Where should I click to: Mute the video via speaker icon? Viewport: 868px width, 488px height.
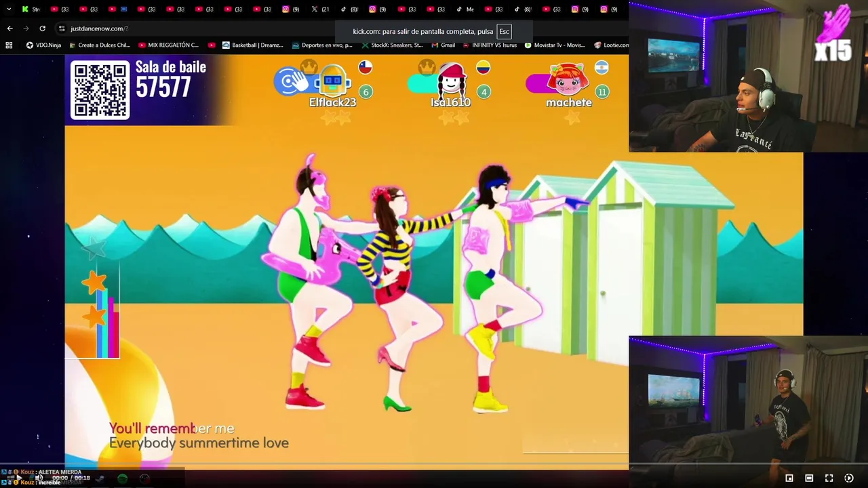coord(39,478)
